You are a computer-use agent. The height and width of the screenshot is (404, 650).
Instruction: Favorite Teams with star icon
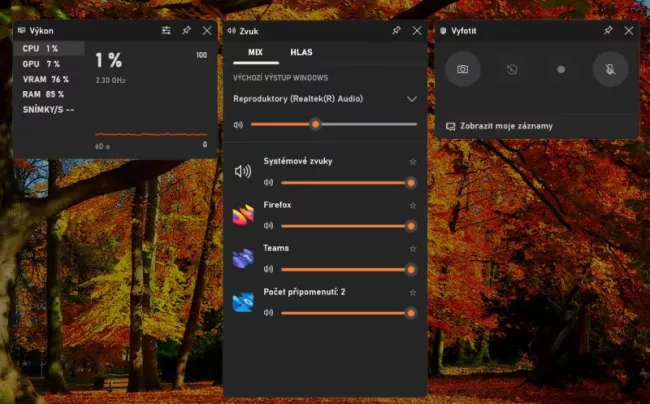(x=412, y=249)
